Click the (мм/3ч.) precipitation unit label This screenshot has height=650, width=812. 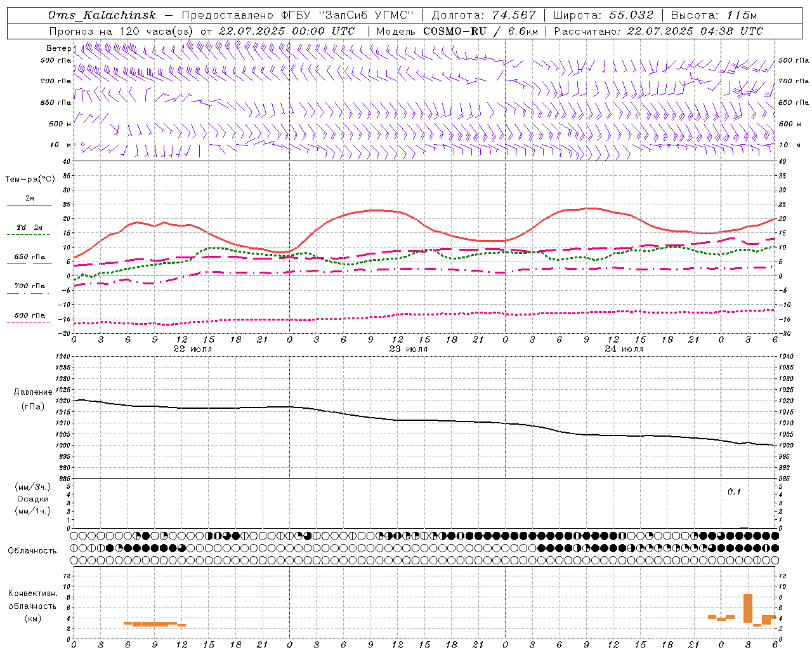tap(33, 487)
